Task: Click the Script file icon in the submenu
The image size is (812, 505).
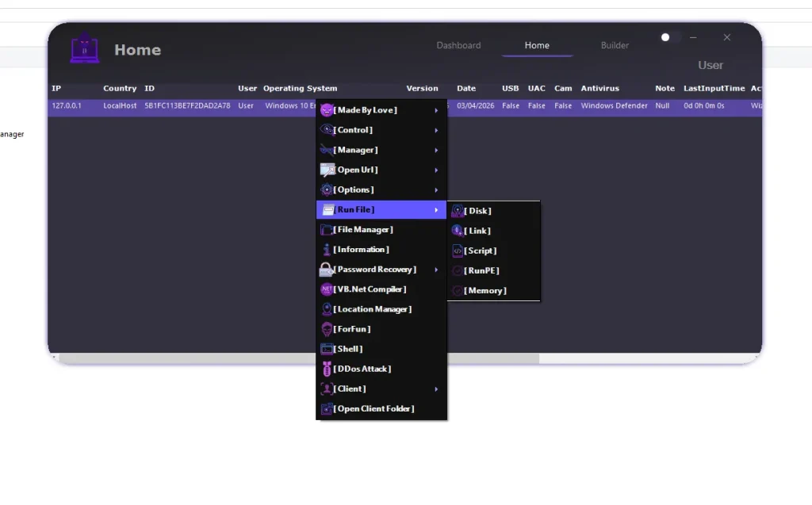Action: 457,250
